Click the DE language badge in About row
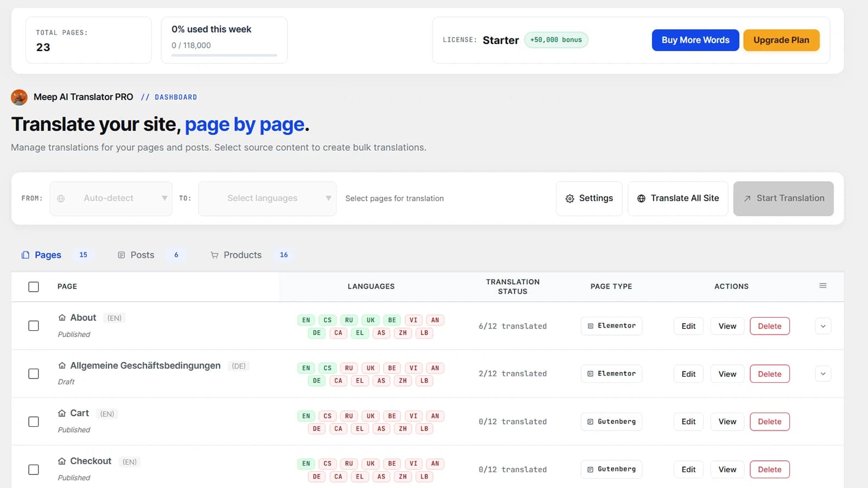868x488 pixels. click(x=317, y=333)
